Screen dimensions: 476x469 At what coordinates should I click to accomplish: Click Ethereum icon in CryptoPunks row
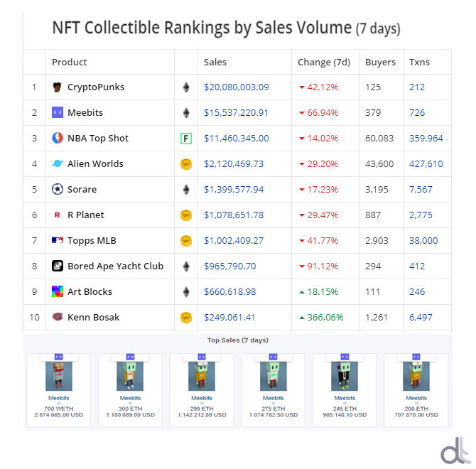click(186, 87)
